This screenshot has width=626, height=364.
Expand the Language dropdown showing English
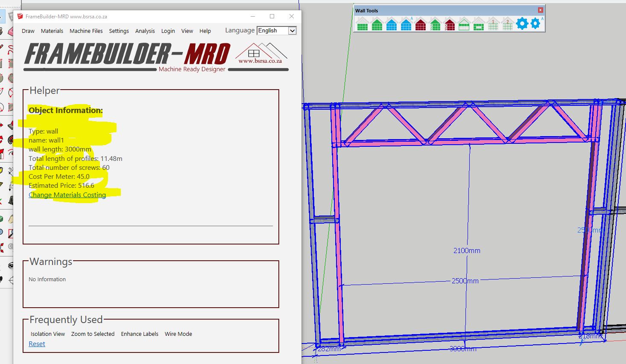277,31
